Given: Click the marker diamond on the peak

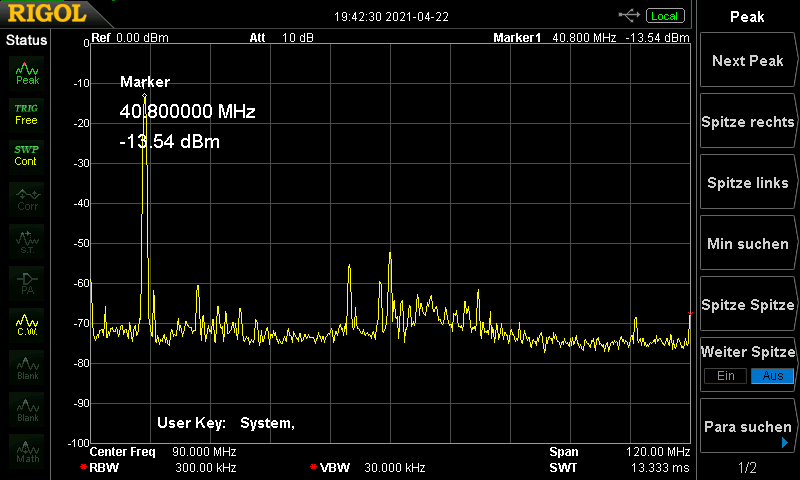Looking at the screenshot, I should point(144,95).
